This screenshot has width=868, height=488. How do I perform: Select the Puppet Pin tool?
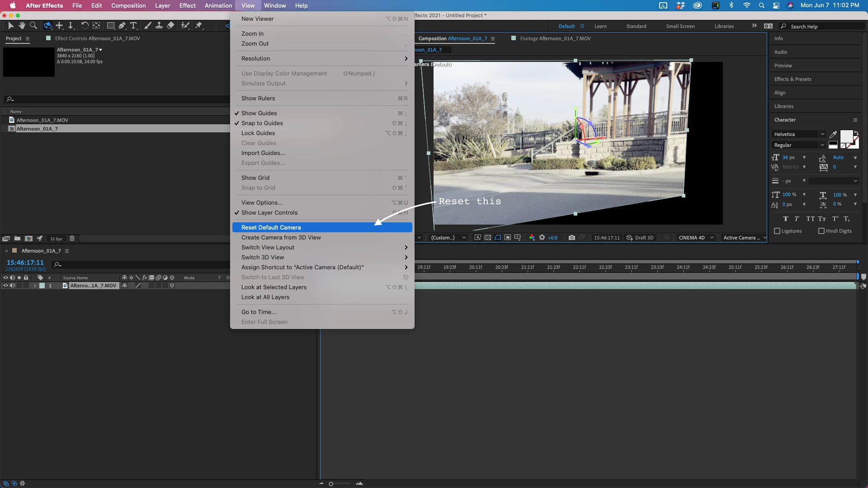coord(198,26)
